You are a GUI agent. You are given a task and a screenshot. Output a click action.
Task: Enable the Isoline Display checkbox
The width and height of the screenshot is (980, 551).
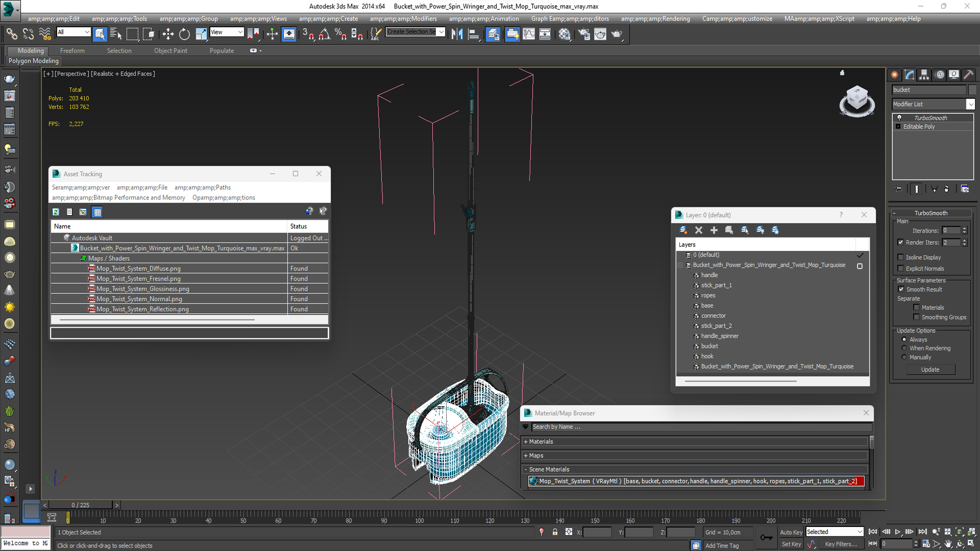(901, 257)
